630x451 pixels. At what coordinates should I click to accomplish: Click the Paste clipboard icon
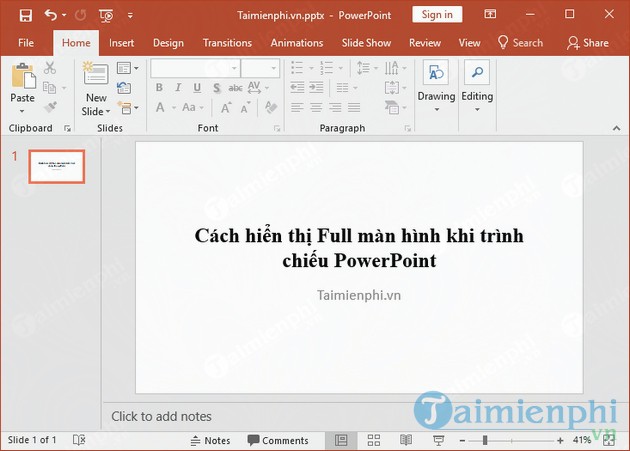tap(23, 75)
